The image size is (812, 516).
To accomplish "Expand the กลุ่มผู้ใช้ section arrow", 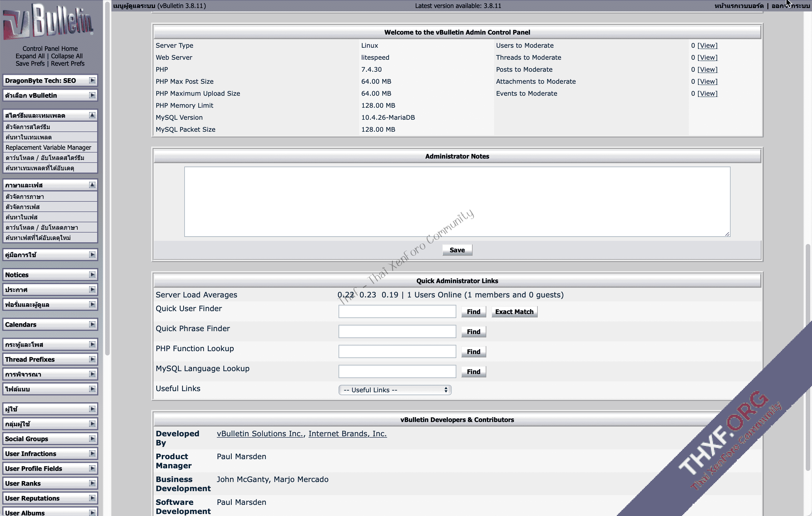I will tap(92, 424).
